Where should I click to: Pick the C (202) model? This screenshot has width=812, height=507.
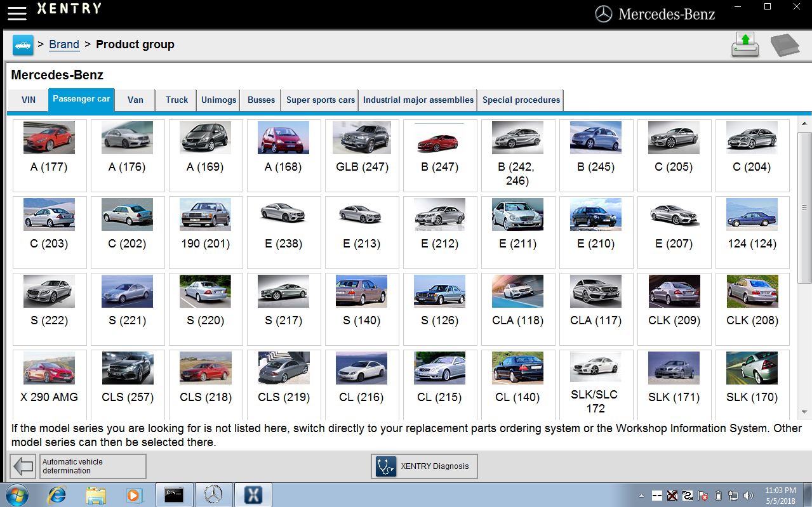tap(128, 232)
